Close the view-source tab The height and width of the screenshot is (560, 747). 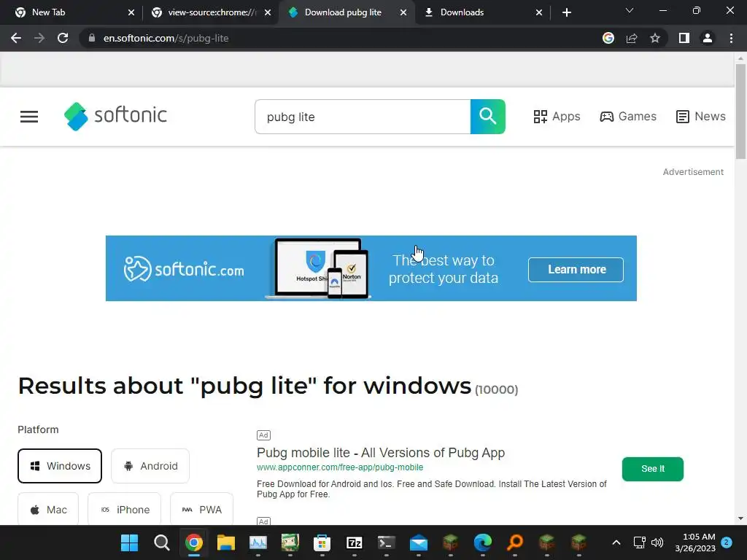268,12
